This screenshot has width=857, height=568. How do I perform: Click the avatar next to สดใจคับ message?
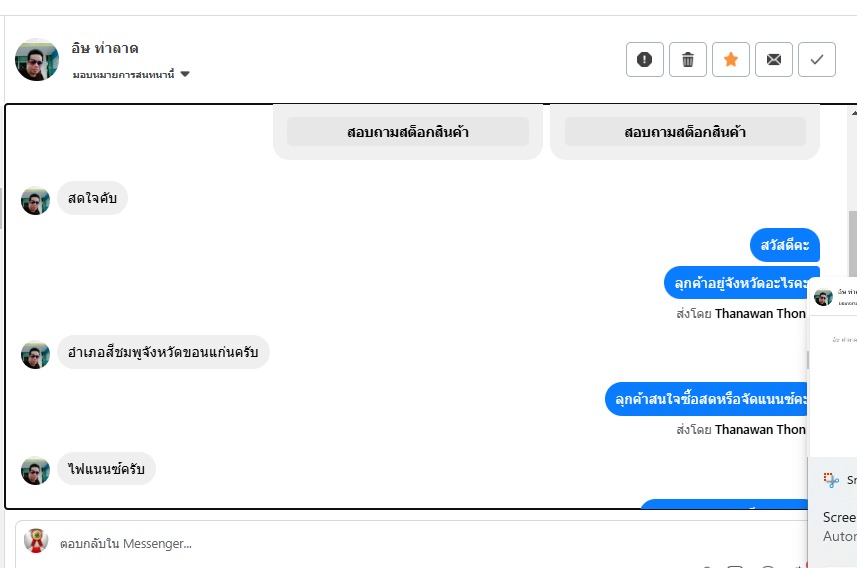click(x=36, y=200)
